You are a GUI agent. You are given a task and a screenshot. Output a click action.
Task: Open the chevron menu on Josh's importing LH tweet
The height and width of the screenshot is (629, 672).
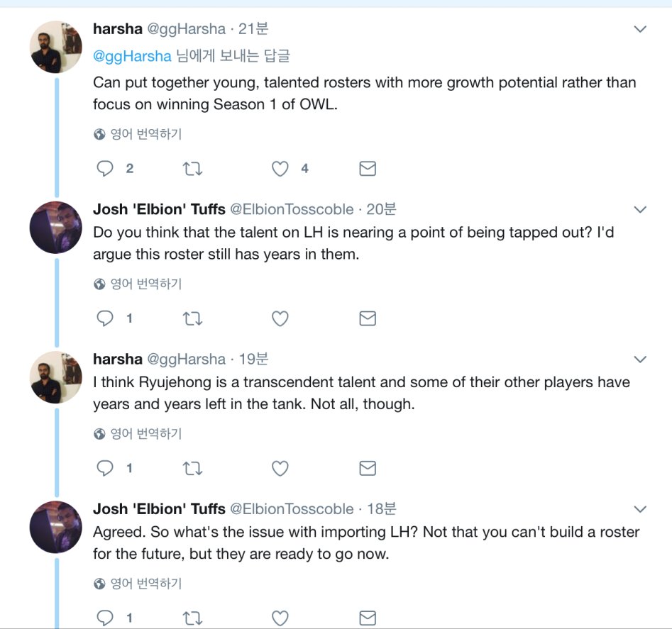(x=640, y=510)
